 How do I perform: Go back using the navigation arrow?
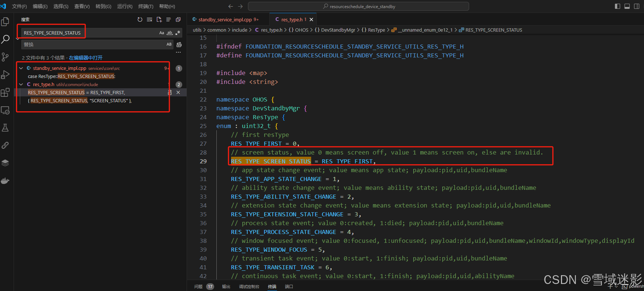point(231,6)
